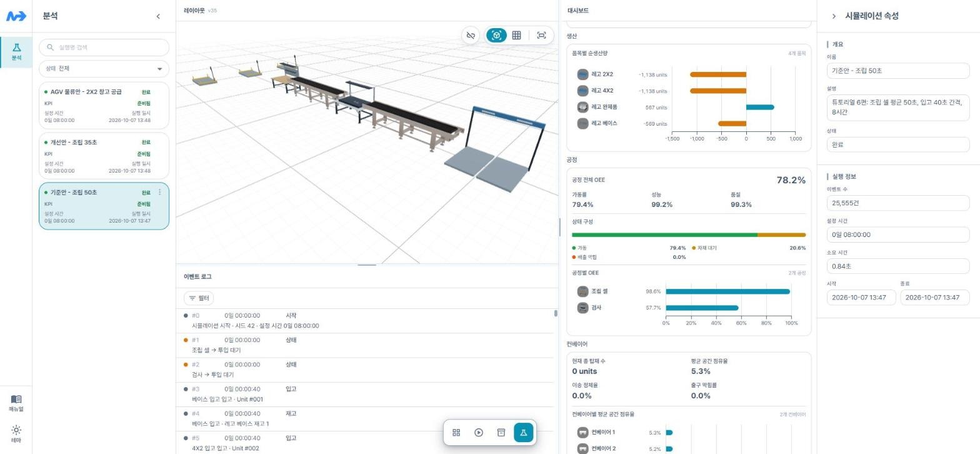Open the 매뉴얼 manual book icon
This screenshot has height=454, width=980.
16,403
